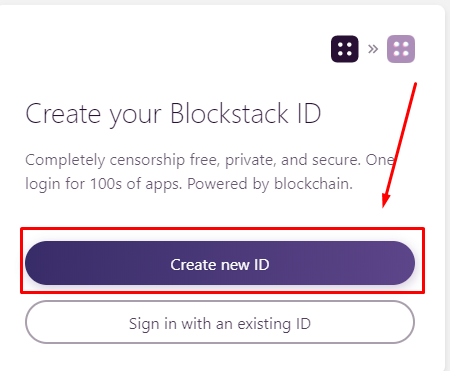This screenshot has width=450, height=371.
Task: Click the word 'ID' ending the heading
Action: (x=309, y=113)
